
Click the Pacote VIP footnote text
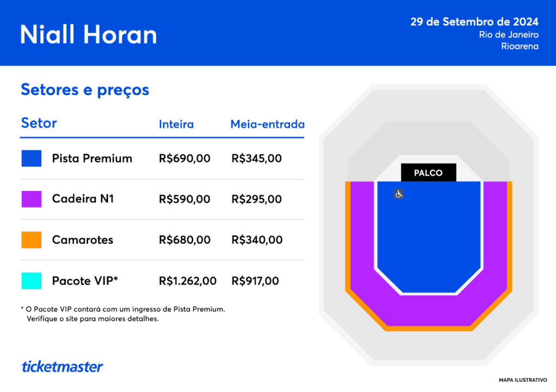tap(123, 314)
